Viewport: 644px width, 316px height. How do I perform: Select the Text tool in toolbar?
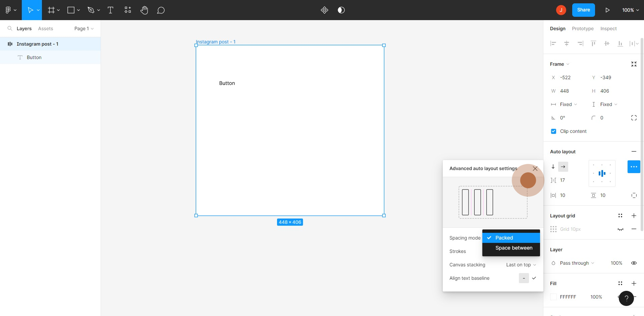click(x=110, y=10)
